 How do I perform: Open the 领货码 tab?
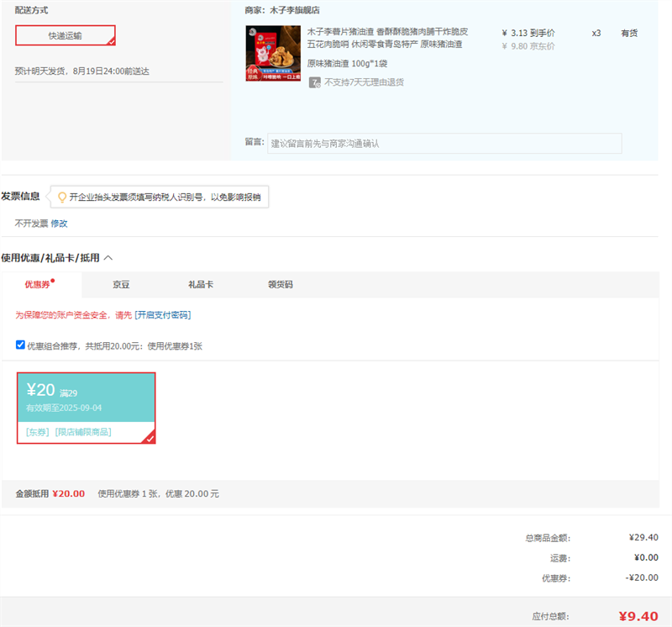[x=280, y=285]
